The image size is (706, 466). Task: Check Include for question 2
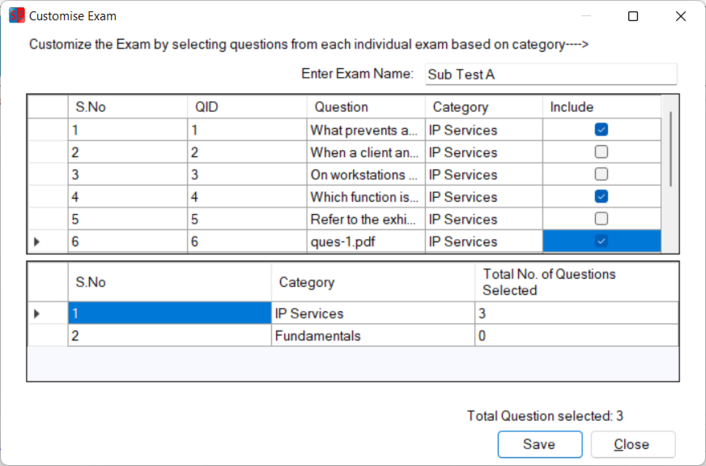[x=601, y=152]
